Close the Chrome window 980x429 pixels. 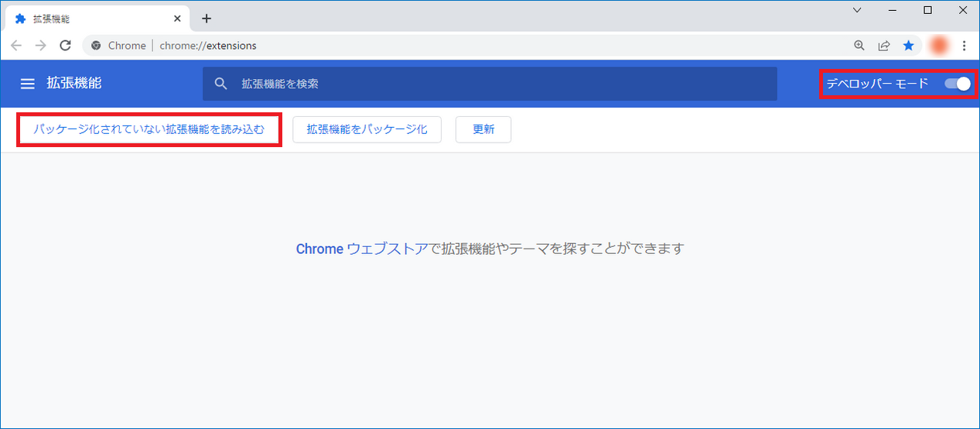point(962,10)
